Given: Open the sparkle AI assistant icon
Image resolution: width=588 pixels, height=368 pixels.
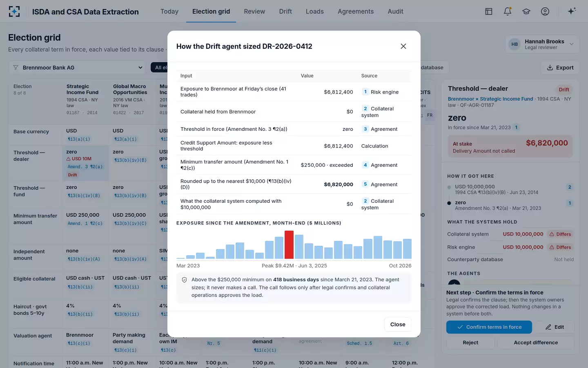Looking at the screenshot, I should (x=572, y=11).
